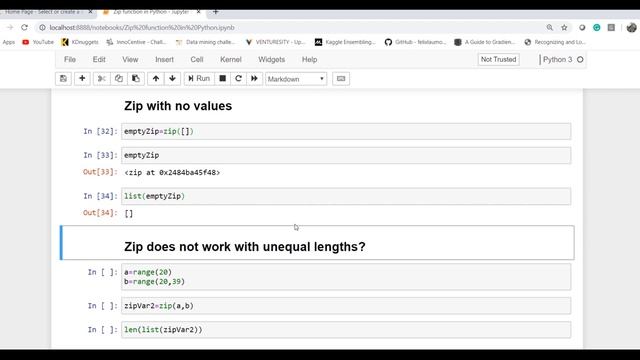Open the File menu

click(70, 60)
